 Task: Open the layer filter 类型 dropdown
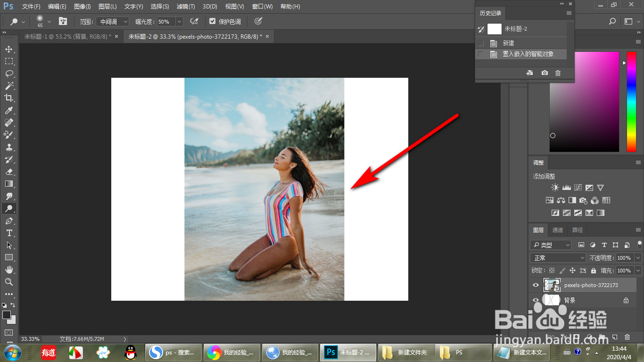pos(551,245)
